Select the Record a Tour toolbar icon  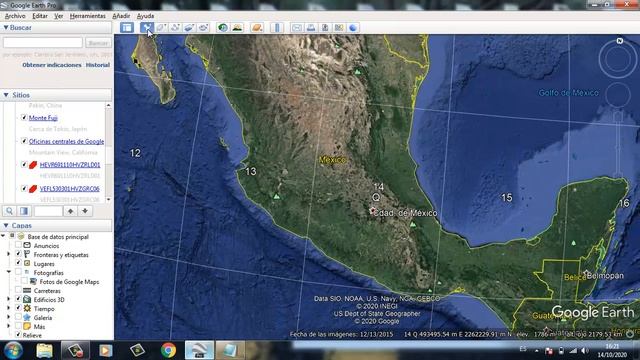(x=203, y=27)
